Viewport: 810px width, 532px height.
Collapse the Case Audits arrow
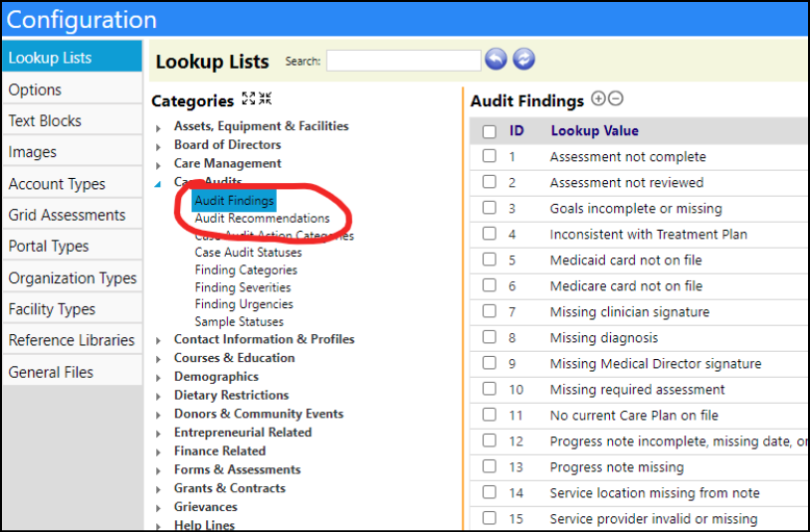(158, 184)
